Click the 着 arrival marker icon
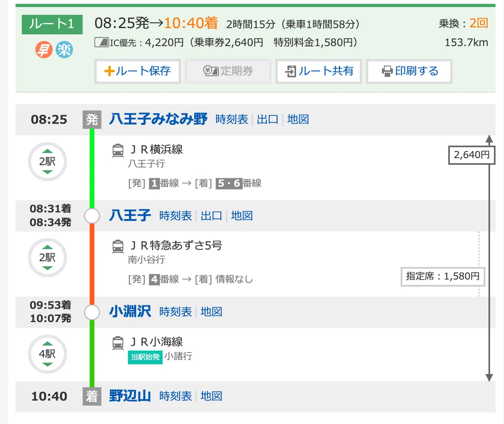 [92, 396]
